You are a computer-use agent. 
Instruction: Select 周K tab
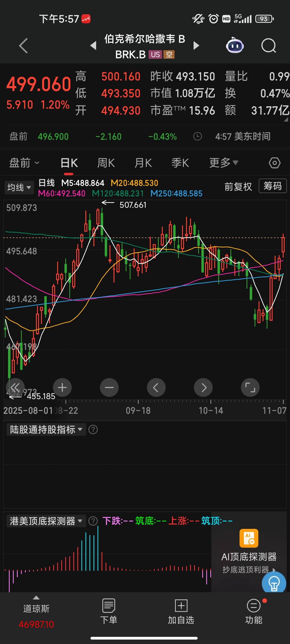(106, 163)
